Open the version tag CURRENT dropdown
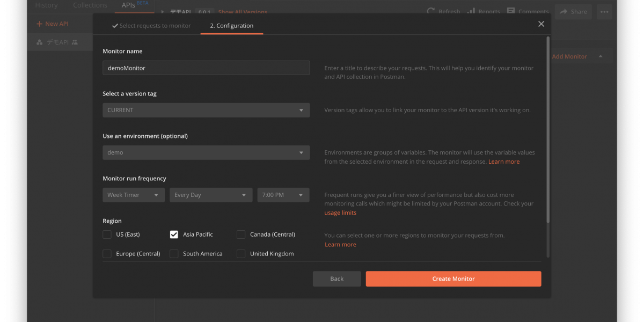Image resolution: width=644 pixels, height=322 pixels. (x=206, y=110)
